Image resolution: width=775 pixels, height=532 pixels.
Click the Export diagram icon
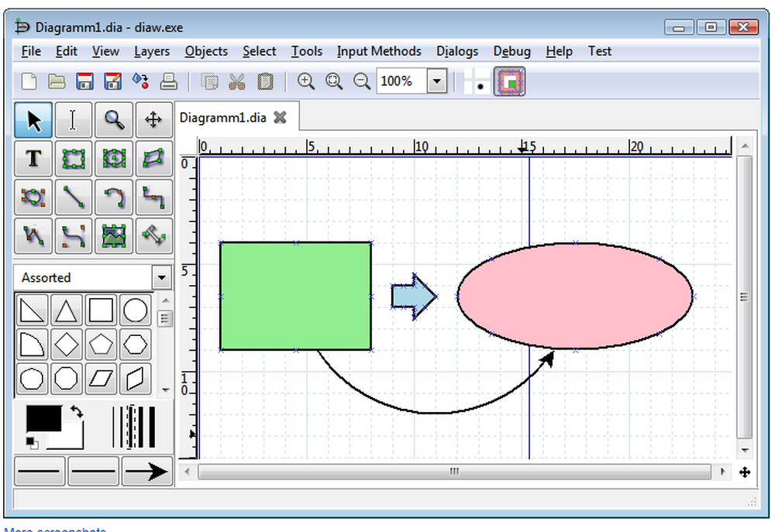pos(140,81)
